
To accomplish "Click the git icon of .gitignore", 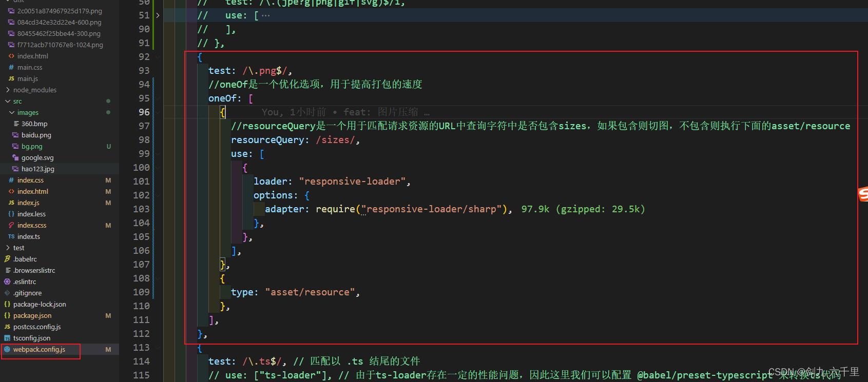I will tap(7, 293).
